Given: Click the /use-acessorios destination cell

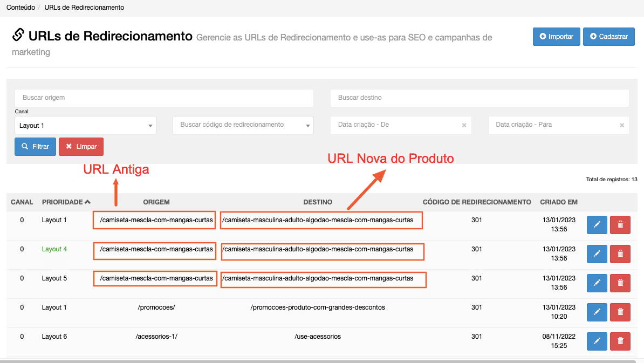Looking at the screenshot, I should [x=318, y=337].
